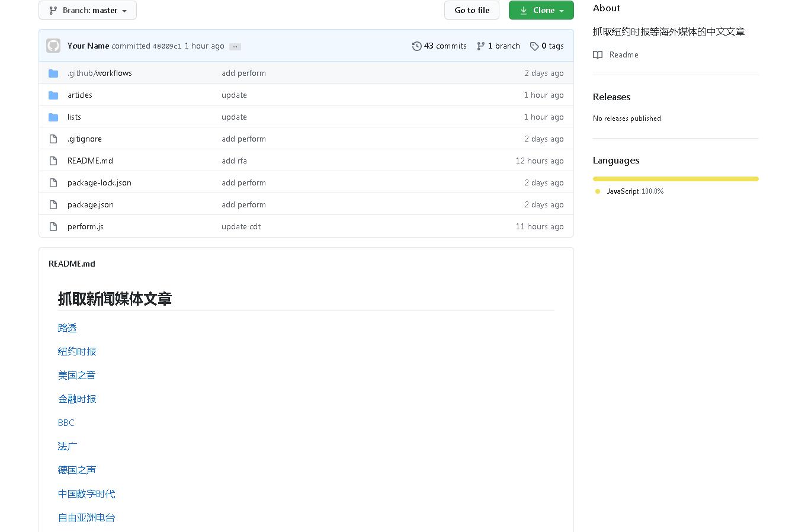Open the Branch: master dropdown

(x=88, y=10)
